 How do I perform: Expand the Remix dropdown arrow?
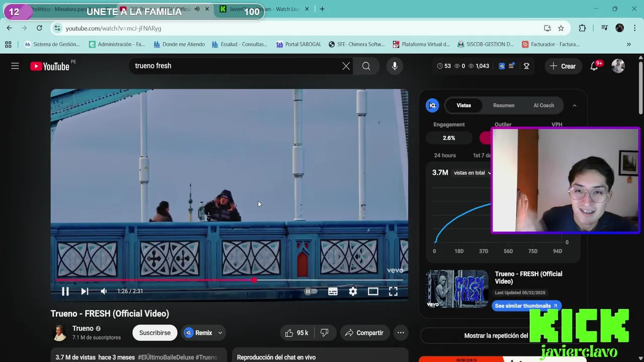[x=220, y=333]
